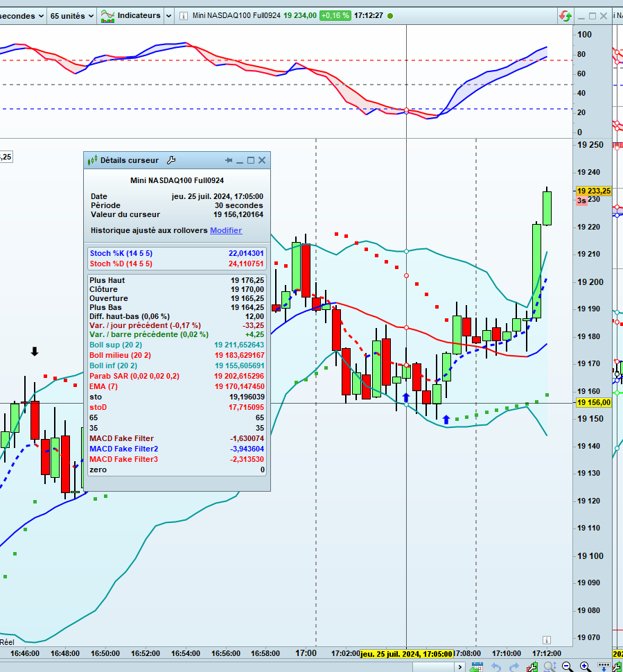Click the instrument info icon
The width and height of the screenshot is (623, 672).
[x=183, y=16]
